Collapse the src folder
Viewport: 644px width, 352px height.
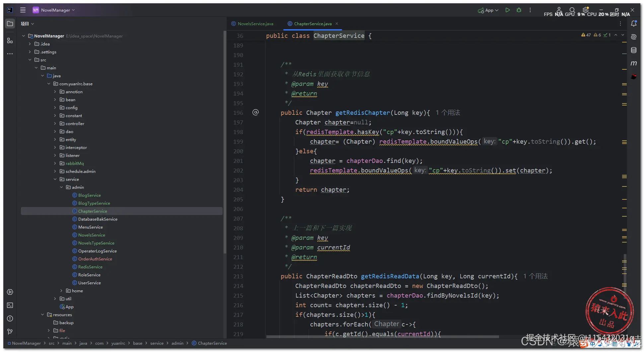click(30, 60)
